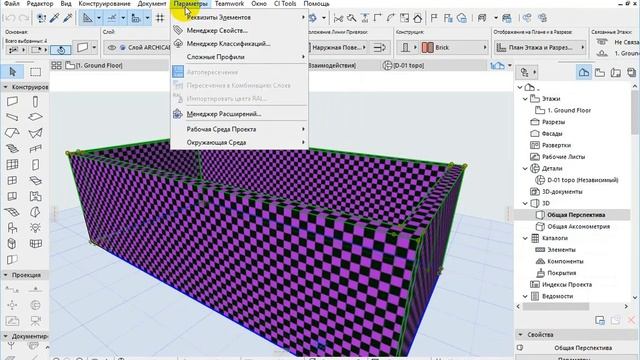Screen dimensions: 640x360
Task: Select the Skylight tool in toolbox
Action: 36,180
